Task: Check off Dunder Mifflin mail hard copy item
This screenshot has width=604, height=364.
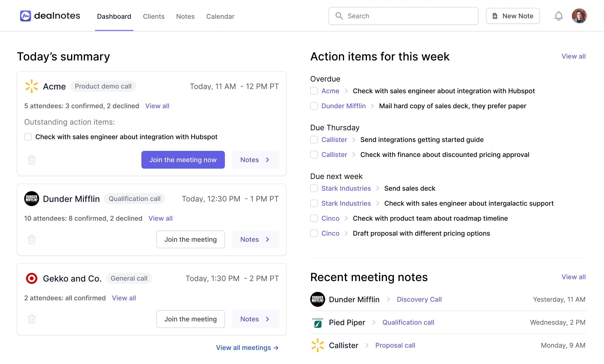Action: [314, 106]
